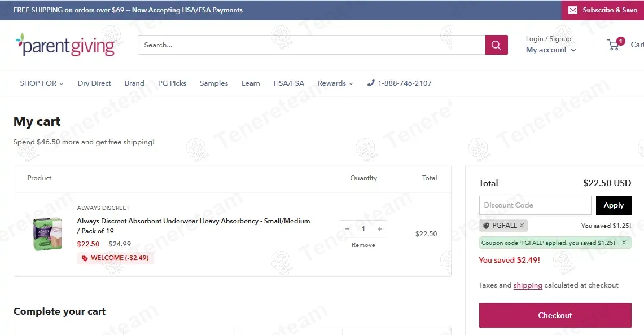Expand the SHOP FOR menu
Viewport: 644px width, 335px height.
(x=41, y=83)
